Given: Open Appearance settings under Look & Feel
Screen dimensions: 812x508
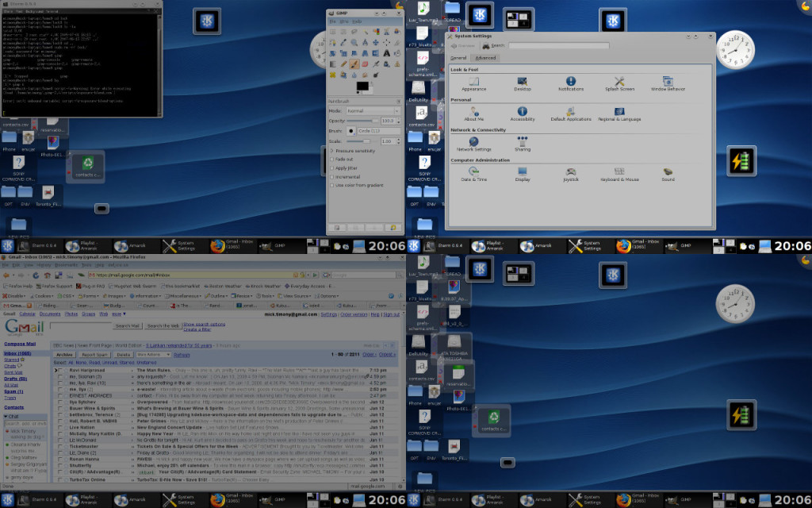Looking at the screenshot, I should [x=473, y=83].
